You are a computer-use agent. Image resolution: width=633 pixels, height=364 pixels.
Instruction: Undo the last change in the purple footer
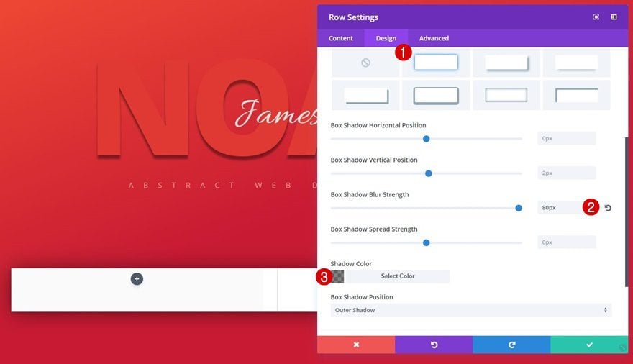pos(434,345)
